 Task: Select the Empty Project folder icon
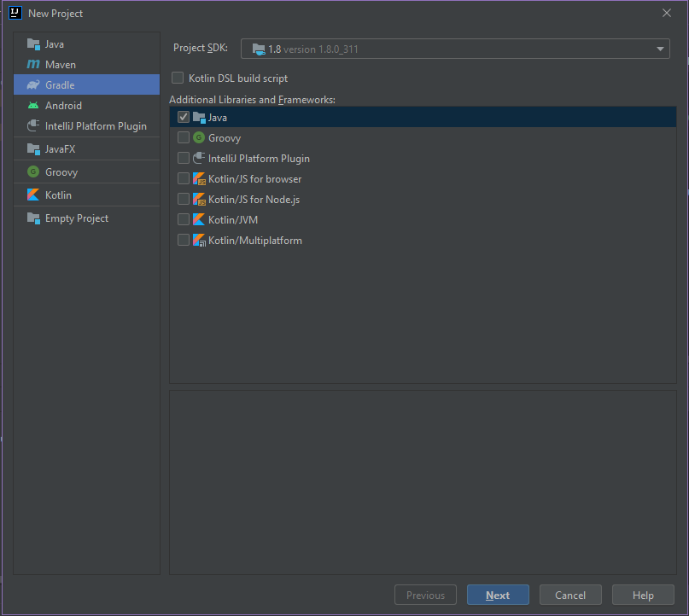pos(33,218)
